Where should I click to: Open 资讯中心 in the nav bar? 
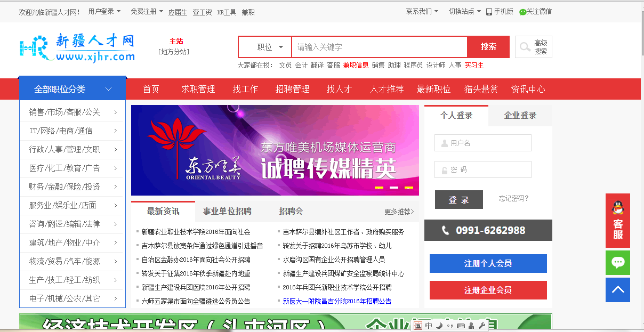(x=528, y=89)
